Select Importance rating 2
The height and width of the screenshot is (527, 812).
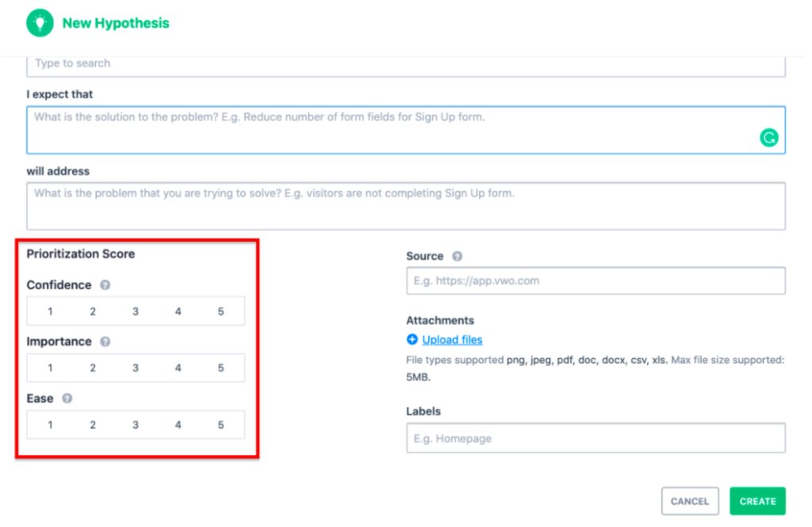click(x=93, y=368)
